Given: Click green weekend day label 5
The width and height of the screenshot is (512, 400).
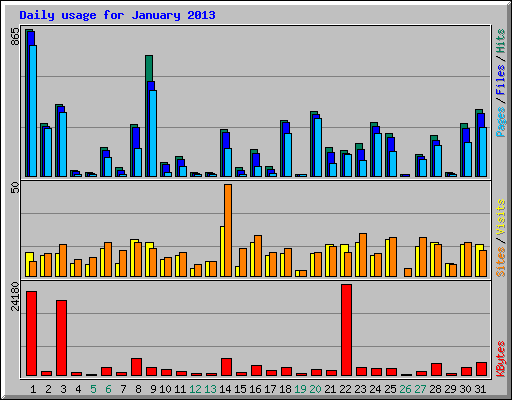Looking at the screenshot, I should tap(93, 389).
